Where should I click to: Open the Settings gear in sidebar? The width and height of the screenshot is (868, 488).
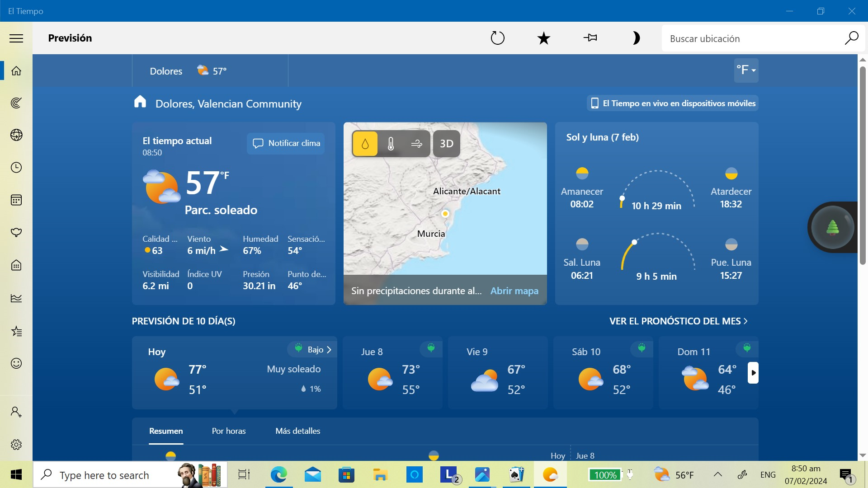tap(16, 445)
